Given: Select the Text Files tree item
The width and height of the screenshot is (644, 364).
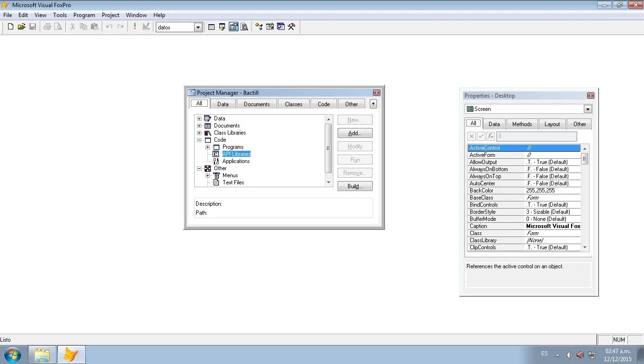Looking at the screenshot, I should 233,182.
